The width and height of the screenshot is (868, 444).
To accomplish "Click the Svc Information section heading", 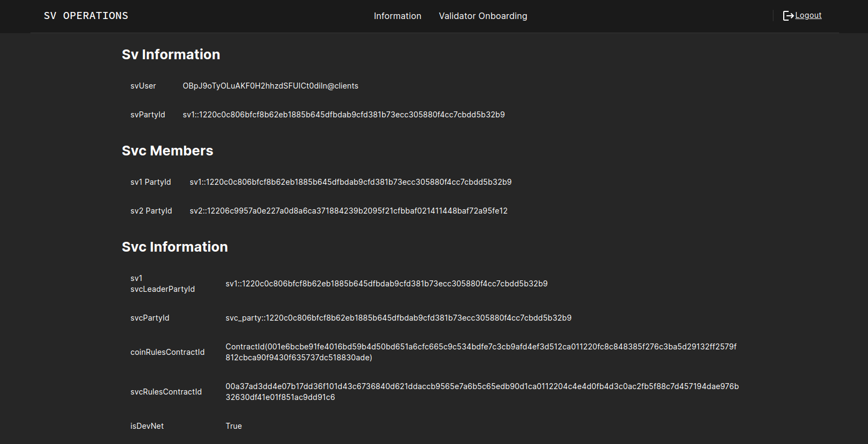I will tap(174, 247).
